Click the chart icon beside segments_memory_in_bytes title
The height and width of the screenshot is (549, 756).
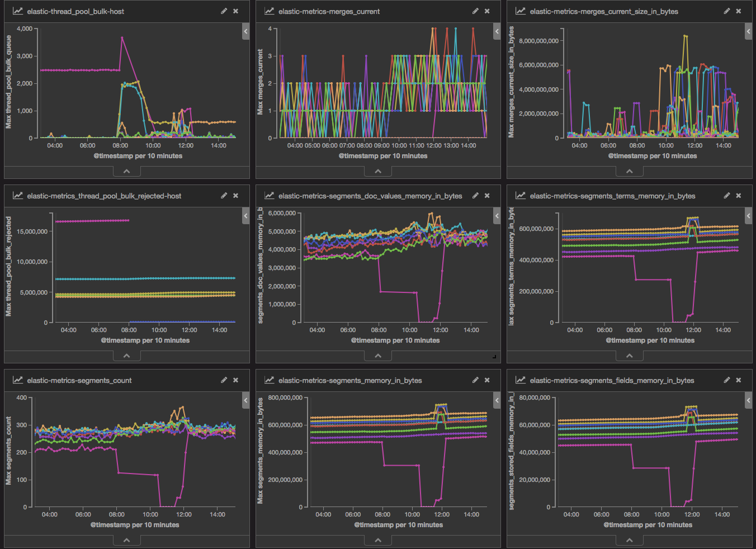pyautogui.click(x=270, y=380)
